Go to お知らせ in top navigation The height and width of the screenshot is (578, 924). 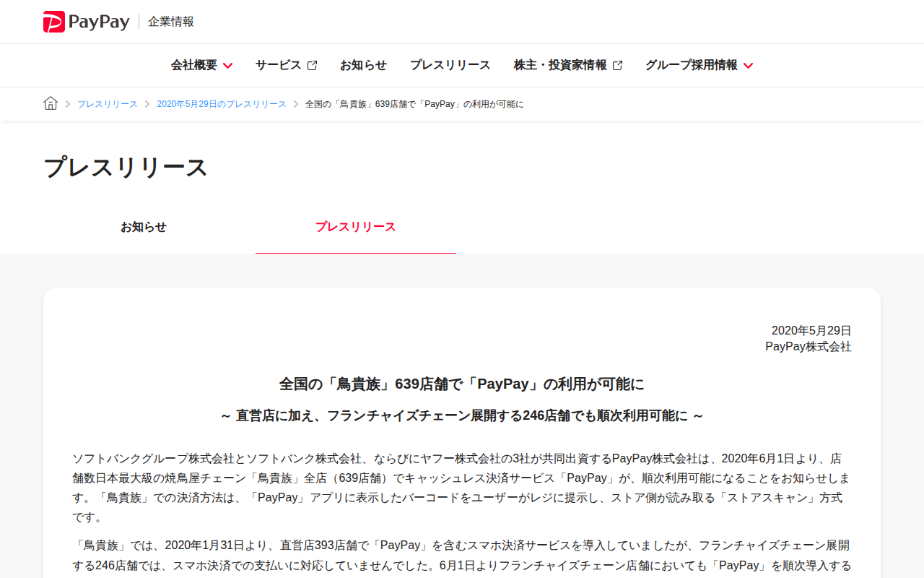coord(363,65)
